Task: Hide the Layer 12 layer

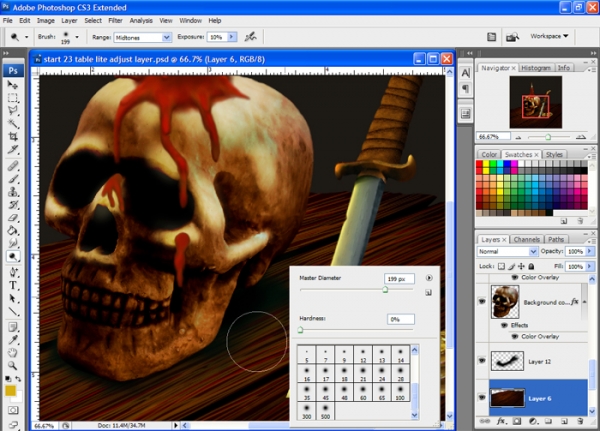Action: tap(482, 361)
